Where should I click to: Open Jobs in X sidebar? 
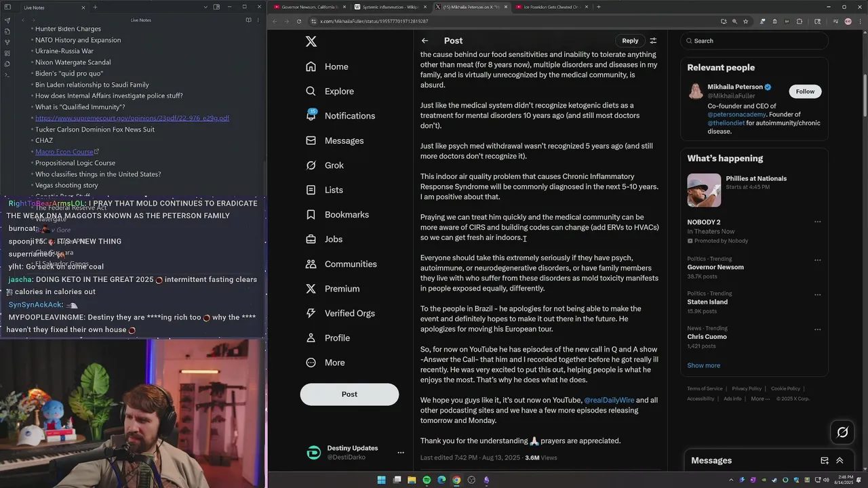click(x=324, y=239)
